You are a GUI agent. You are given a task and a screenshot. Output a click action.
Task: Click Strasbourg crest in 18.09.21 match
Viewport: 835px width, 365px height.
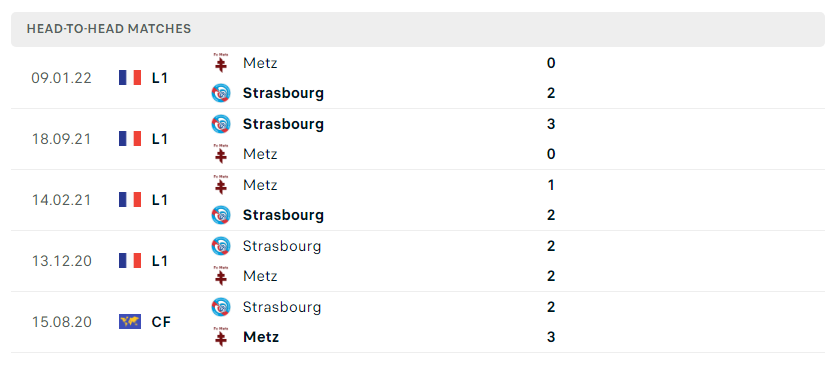click(220, 124)
